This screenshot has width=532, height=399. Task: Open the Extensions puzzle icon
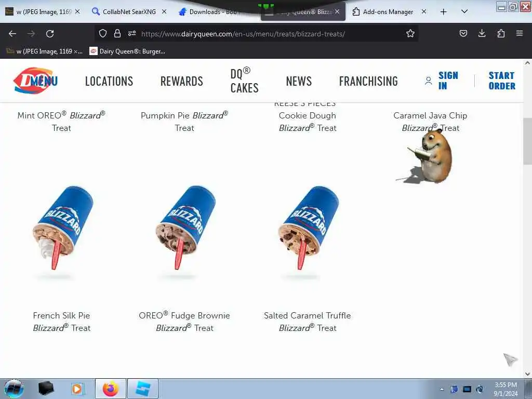pyautogui.click(x=501, y=33)
